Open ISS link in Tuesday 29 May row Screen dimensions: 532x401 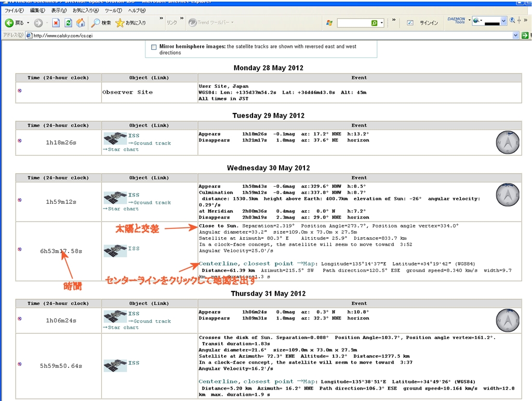(134, 135)
